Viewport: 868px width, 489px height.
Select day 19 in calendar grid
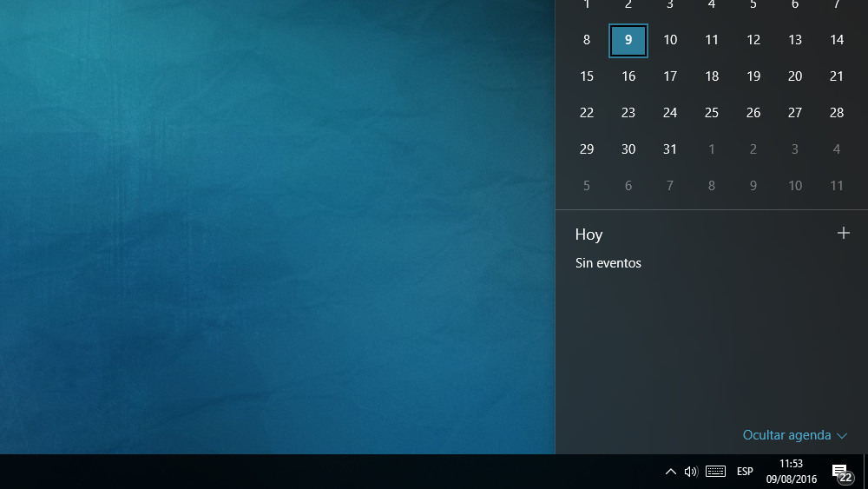(753, 76)
